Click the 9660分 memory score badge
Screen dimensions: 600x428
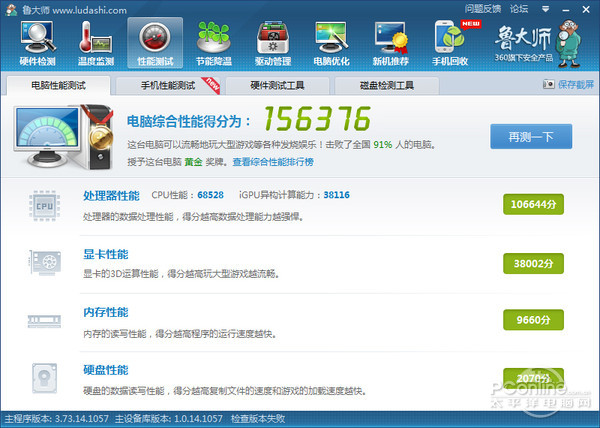(x=533, y=320)
